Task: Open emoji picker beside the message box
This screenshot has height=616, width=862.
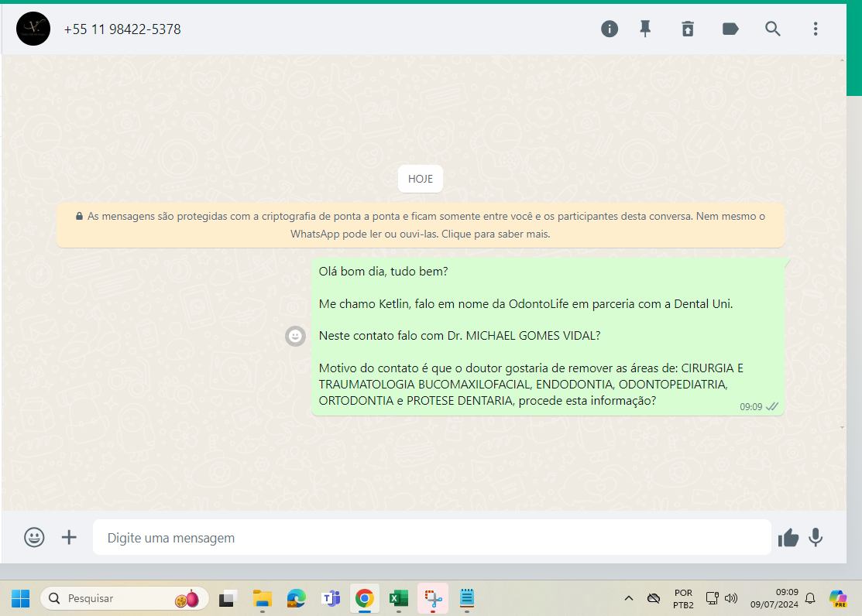Action: pyautogui.click(x=34, y=537)
